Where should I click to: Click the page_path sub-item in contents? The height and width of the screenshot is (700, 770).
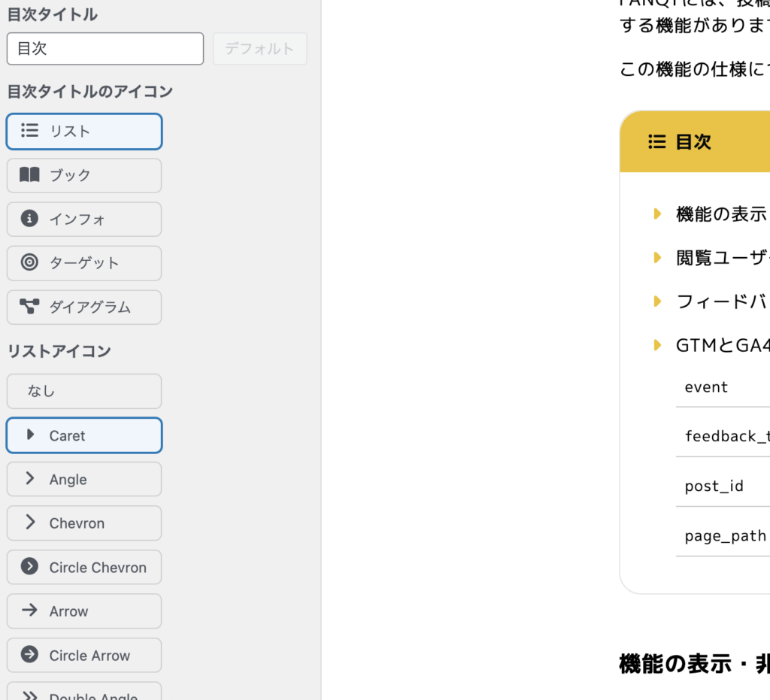725,536
